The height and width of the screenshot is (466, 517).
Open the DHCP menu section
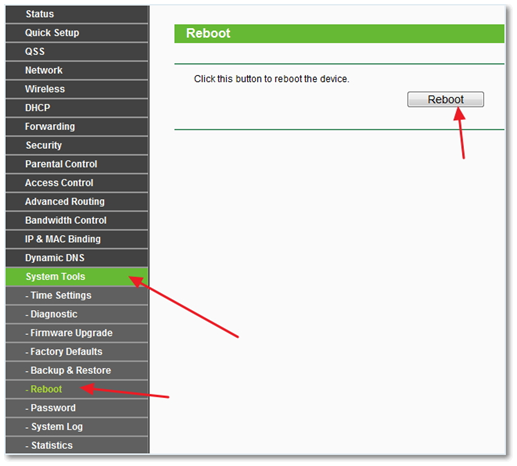pos(77,108)
